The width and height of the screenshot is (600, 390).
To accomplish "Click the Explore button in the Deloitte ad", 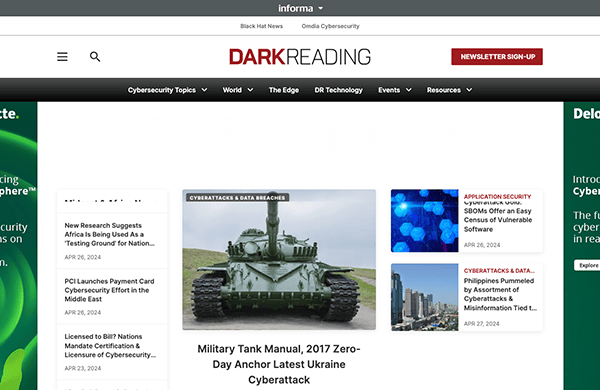I will [x=588, y=265].
